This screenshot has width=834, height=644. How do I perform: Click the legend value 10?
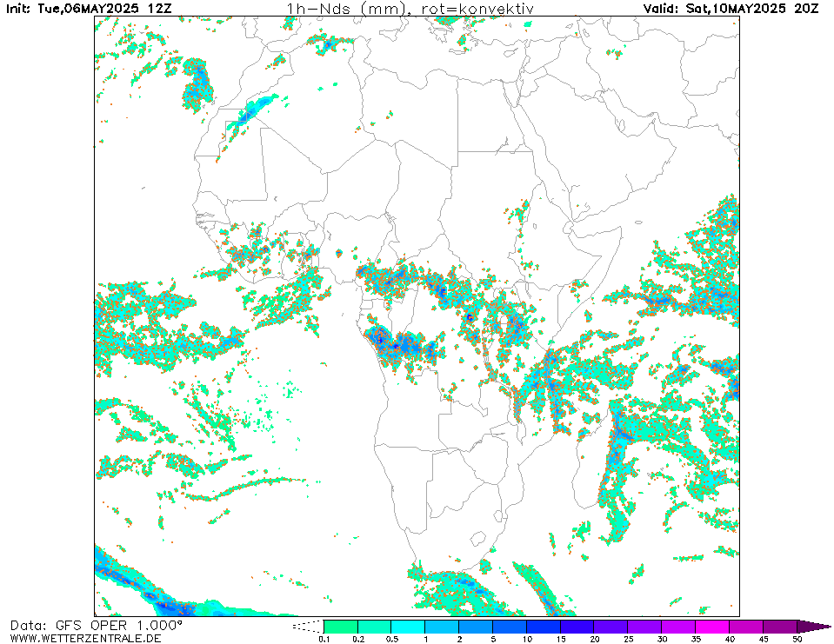click(x=527, y=639)
